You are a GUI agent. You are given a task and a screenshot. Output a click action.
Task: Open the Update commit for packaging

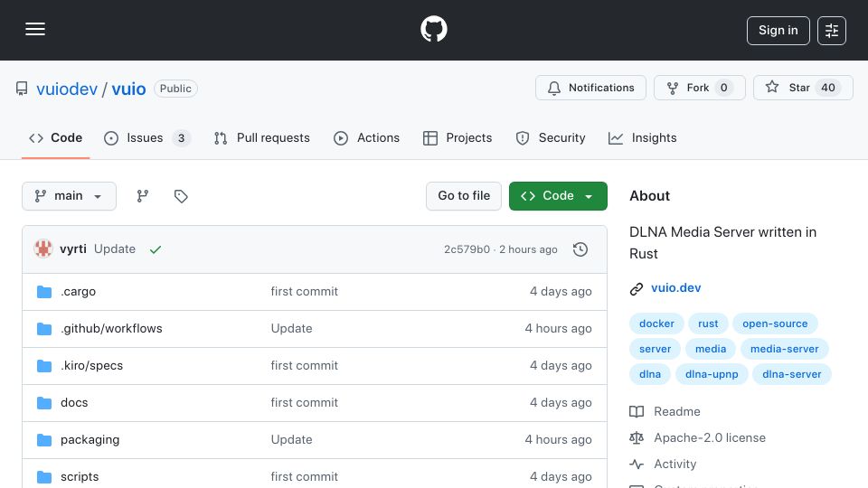coord(291,440)
